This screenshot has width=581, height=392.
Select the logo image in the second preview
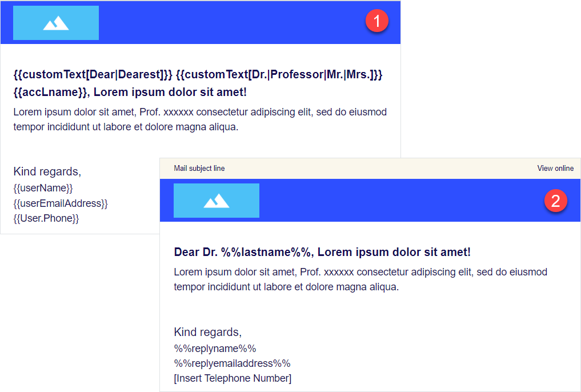pyautogui.click(x=217, y=201)
